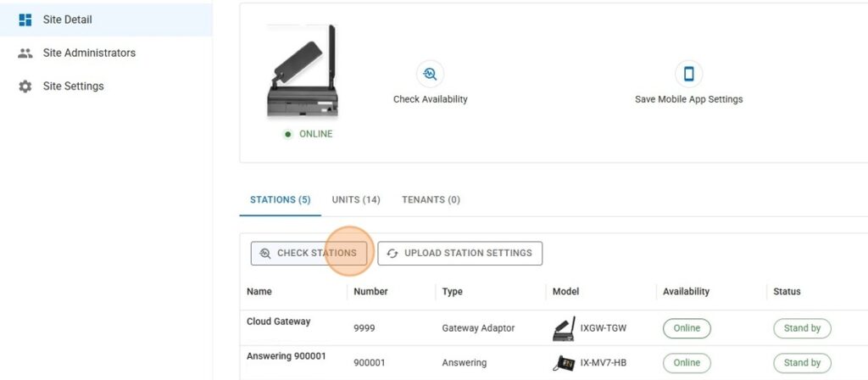Open Site Detail in sidebar

(106, 20)
